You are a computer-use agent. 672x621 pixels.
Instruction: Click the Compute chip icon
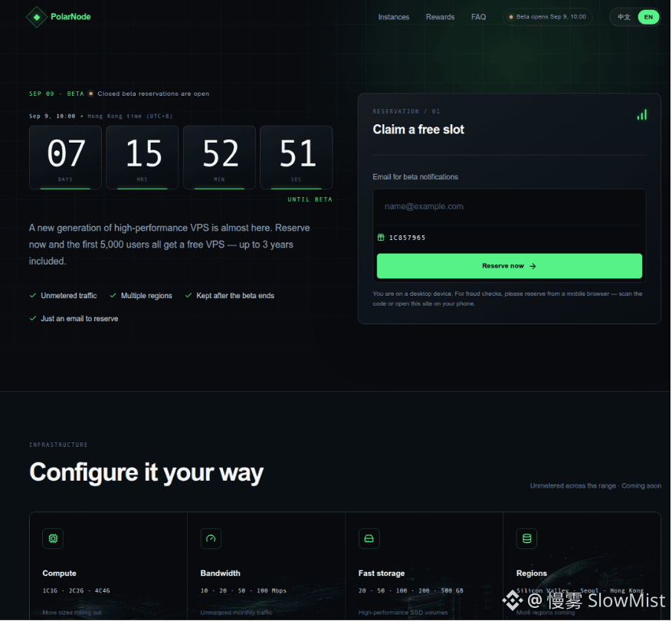click(x=53, y=538)
